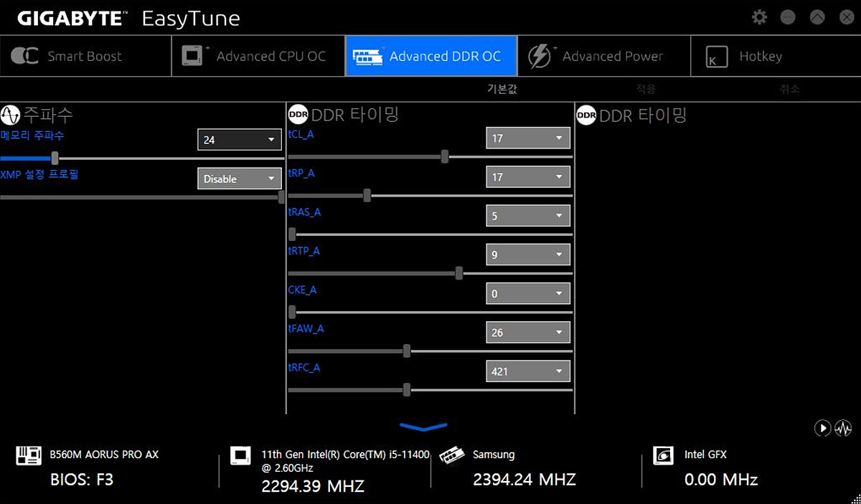Open the tFAW_A dropdown showing 26
861x504 pixels.
528,332
